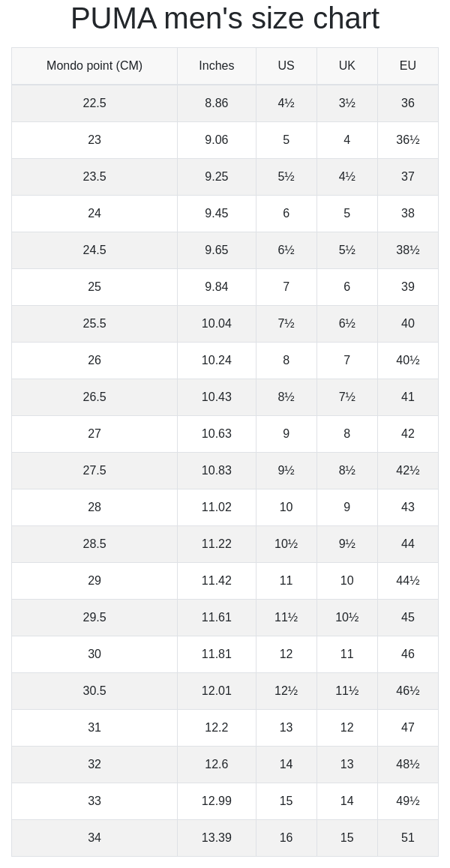Click the UK column header
The width and height of the screenshot is (450, 868).
[347, 66]
